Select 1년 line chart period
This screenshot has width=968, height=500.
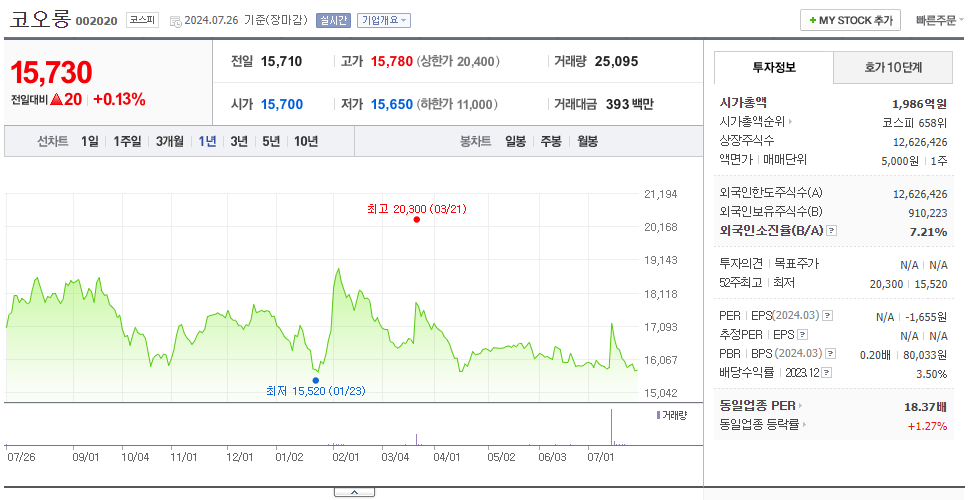[x=207, y=141]
